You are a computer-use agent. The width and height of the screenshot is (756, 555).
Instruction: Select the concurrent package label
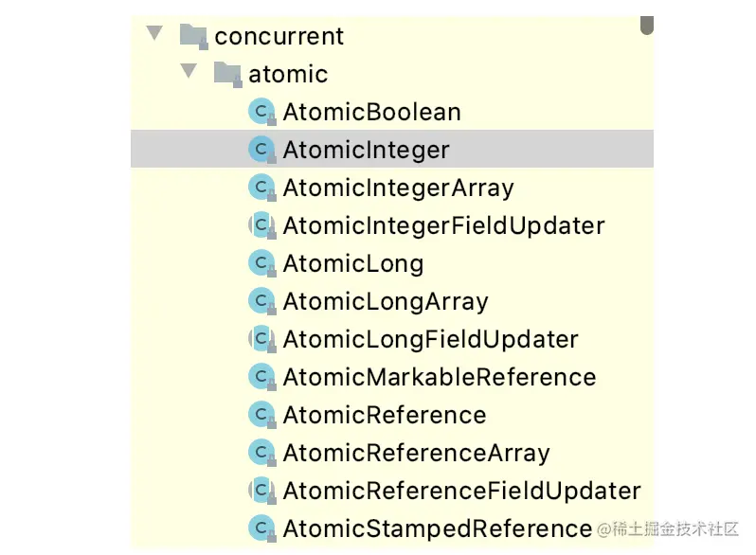[279, 36]
